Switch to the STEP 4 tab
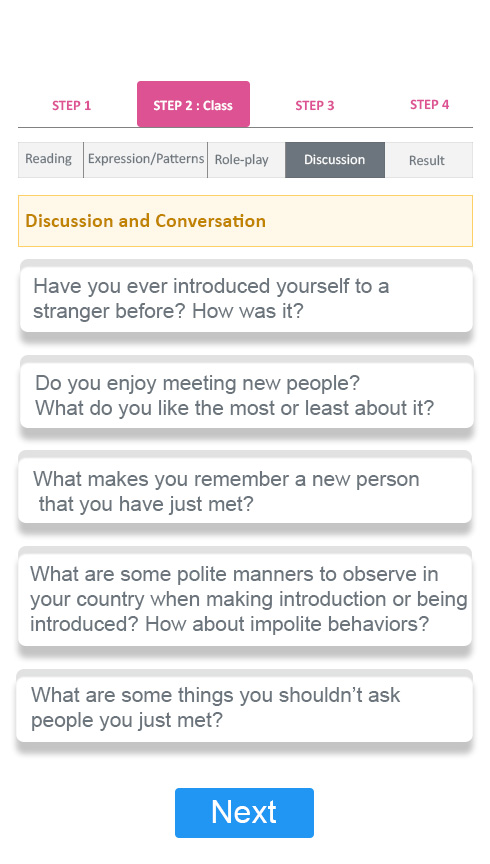The image size is (490, 864). click(x=429, y=104)
